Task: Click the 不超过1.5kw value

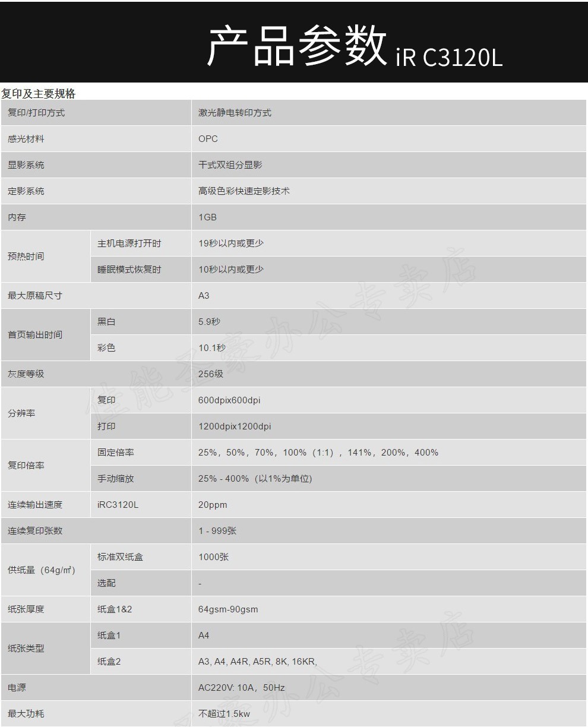Action: point(224,713)
